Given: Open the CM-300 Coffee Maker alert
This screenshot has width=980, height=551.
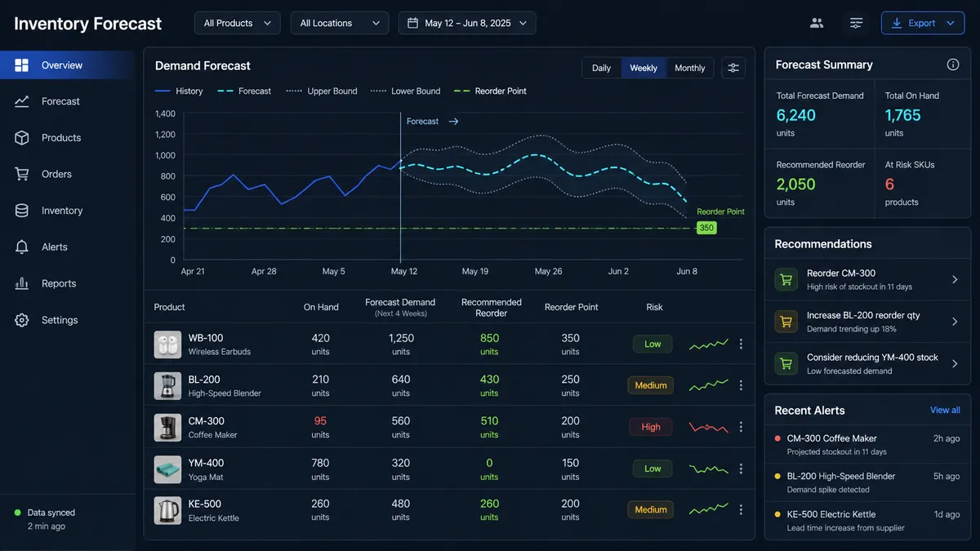Looking at the screenshot, I should coord(866,445).
